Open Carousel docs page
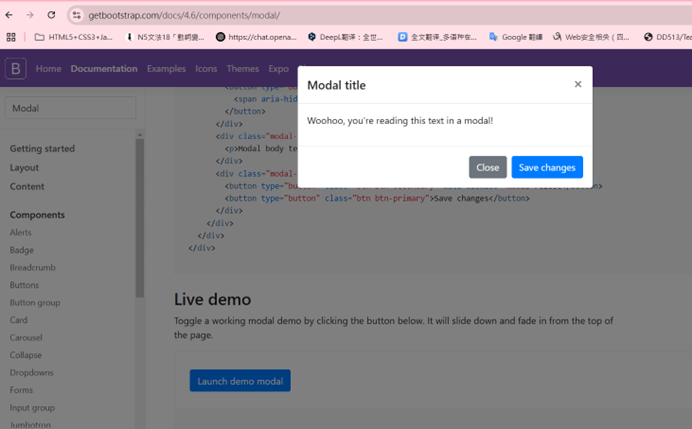This screenshot has width=692, height=429. pos(26,338)
